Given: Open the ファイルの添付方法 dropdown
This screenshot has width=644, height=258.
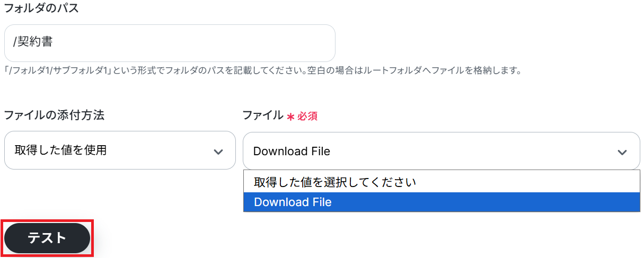Looking at the screenshot, I should [x=120, y=150].
